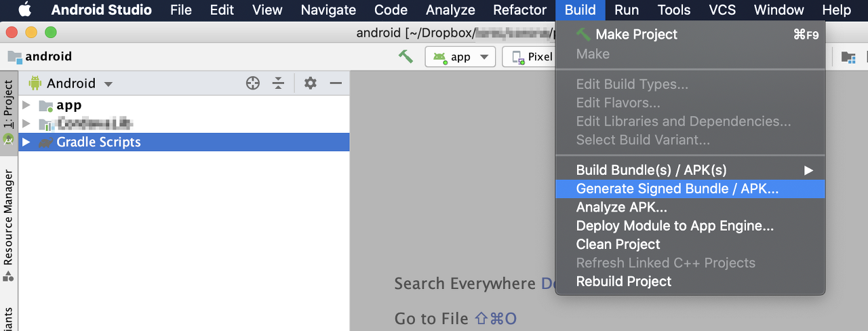Open the project panel settings gear
This screenshot has height=331, width=868.
pyautogui.click(x=311, y=83)
